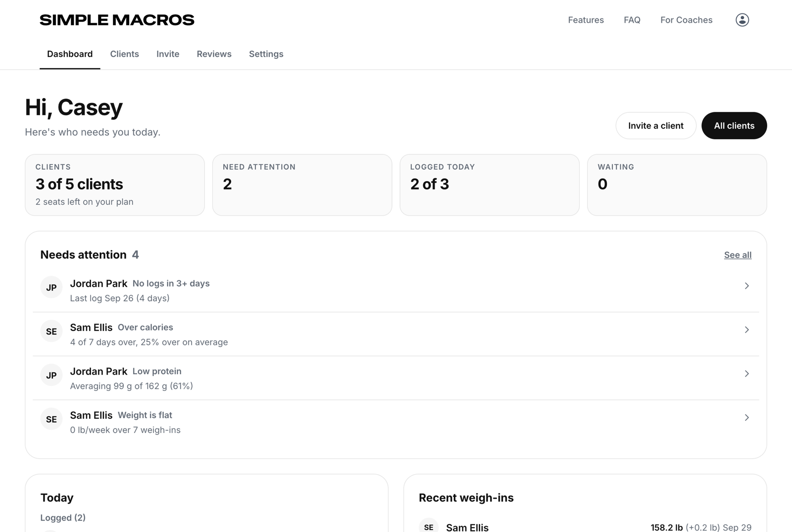Click the JP avatar for Jordan Park no logs

51,287
